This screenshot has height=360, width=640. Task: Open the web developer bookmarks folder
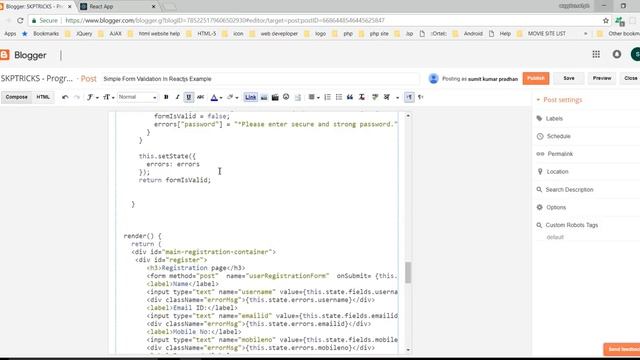click(275, 34)
